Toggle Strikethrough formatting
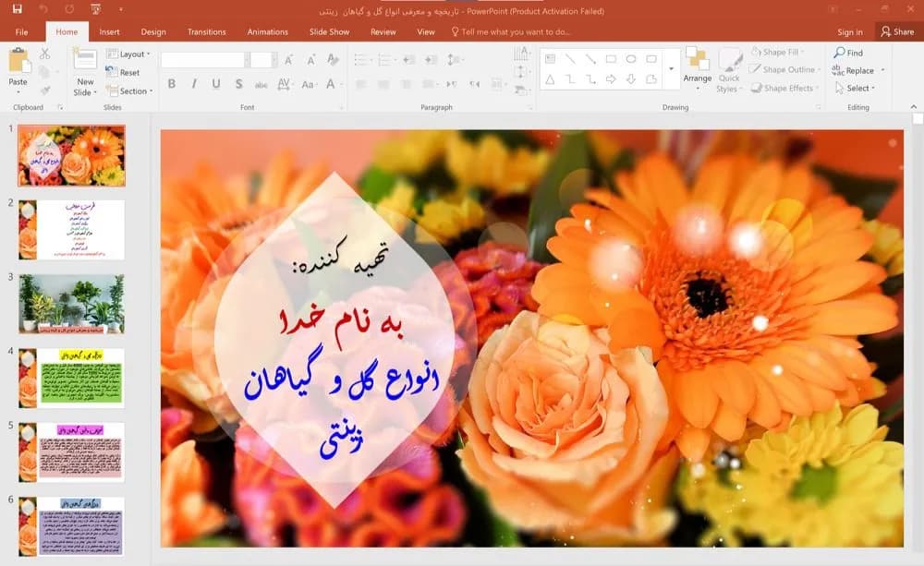Image resolution: width=924 pixels, height=566 pixels. click(261, 84)
